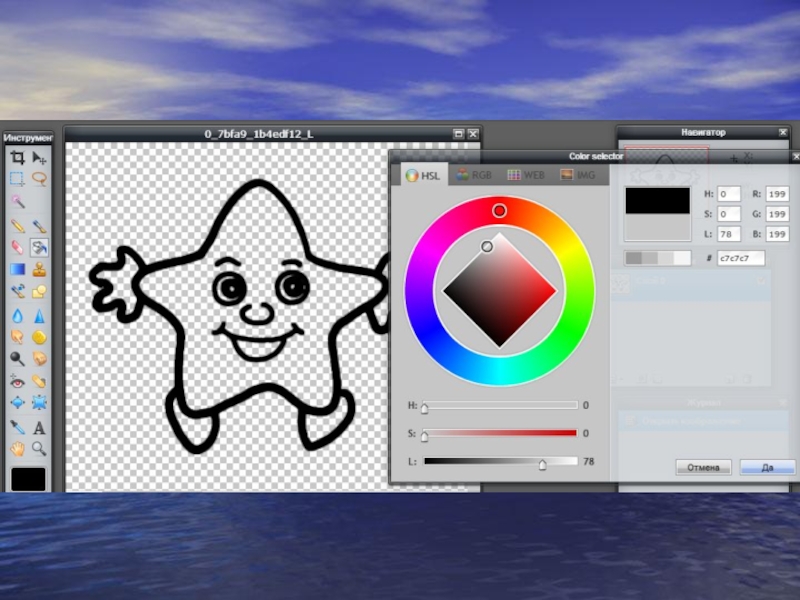
Task: Select the Bloat tool
Action: [17, 403]
